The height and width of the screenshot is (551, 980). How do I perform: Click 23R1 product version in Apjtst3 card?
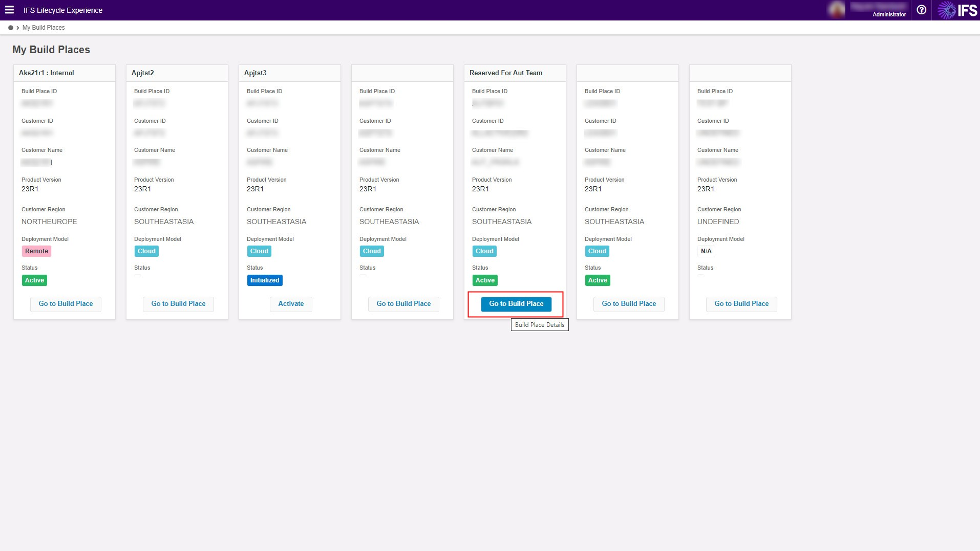tap(255, 189)
